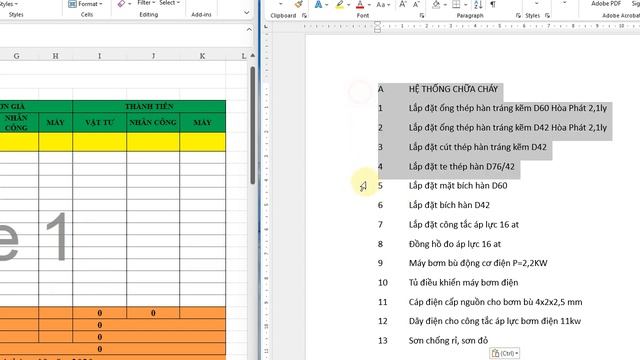Select Excel column H header

[56, 56]
